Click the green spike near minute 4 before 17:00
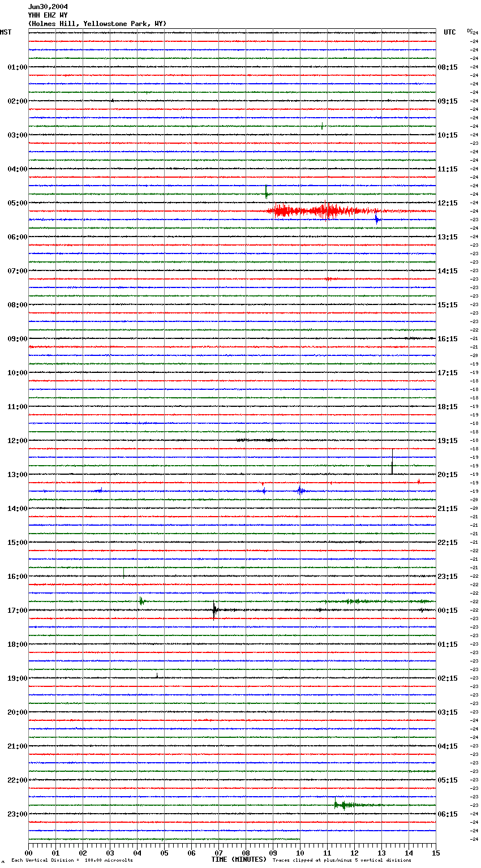The width and height of the screenshot is (481, 868). pos(141,601)
